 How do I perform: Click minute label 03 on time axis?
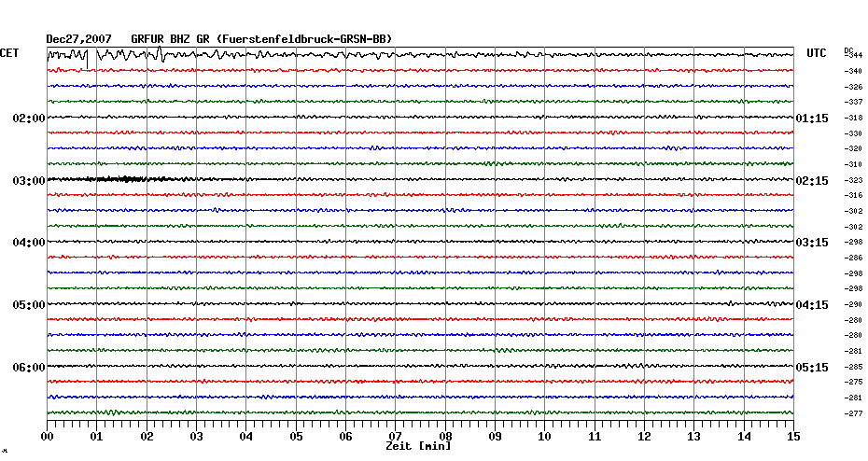click(197, 436)
